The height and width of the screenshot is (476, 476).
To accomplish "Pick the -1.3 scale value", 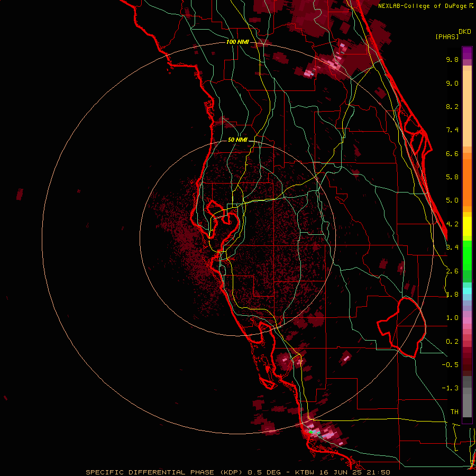I will [450, 388].
